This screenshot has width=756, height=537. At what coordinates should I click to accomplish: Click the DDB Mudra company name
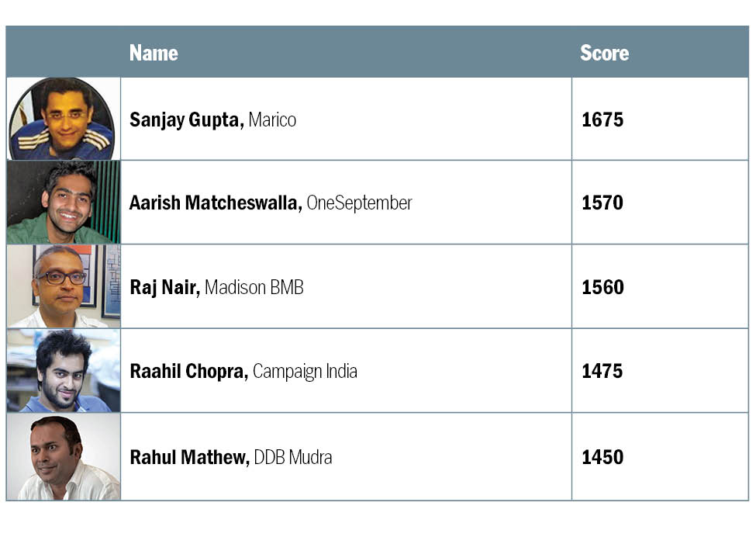293,458
